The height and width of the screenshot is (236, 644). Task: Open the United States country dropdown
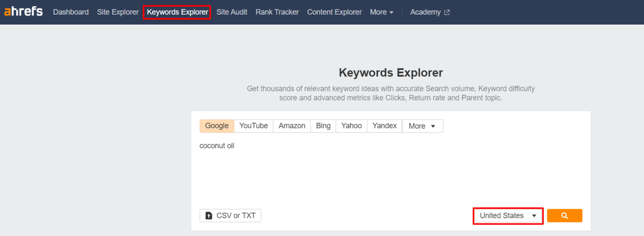[x=508, y=215]
